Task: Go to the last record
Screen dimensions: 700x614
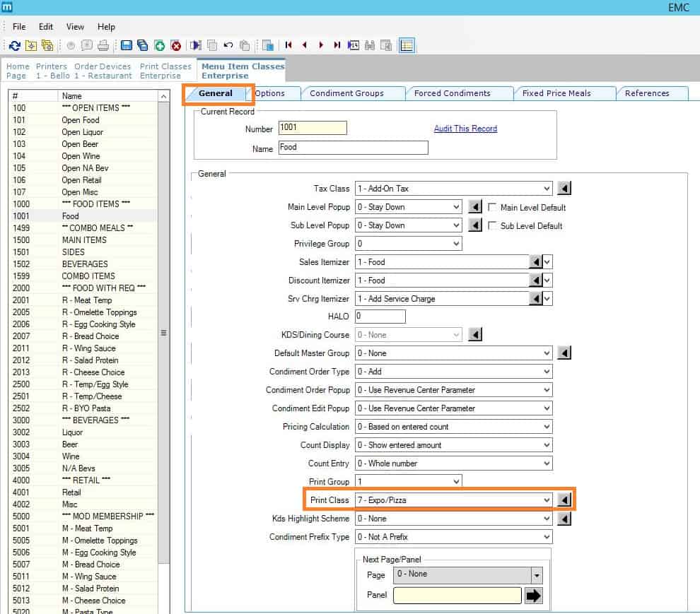Action: click(x=337, y=45)
